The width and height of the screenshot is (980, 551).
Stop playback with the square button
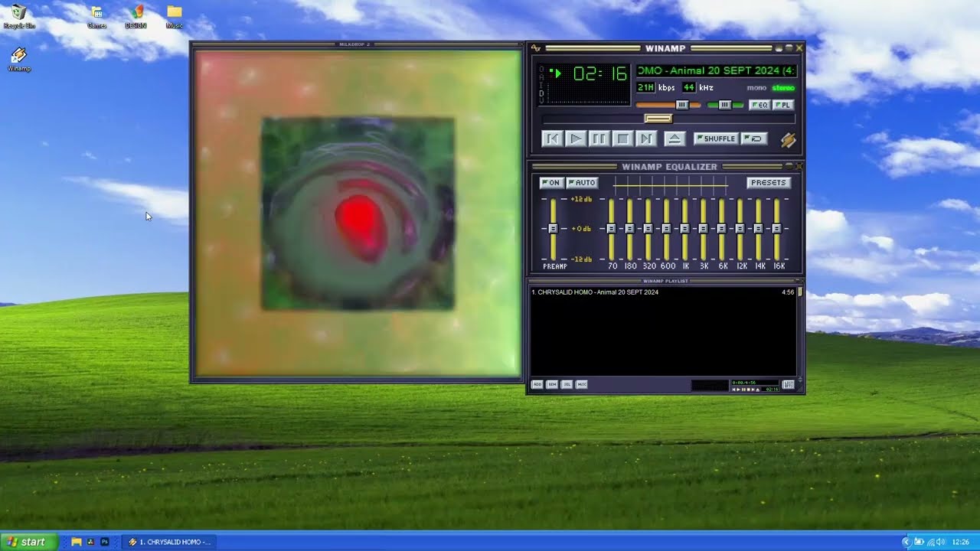(623, 139)
